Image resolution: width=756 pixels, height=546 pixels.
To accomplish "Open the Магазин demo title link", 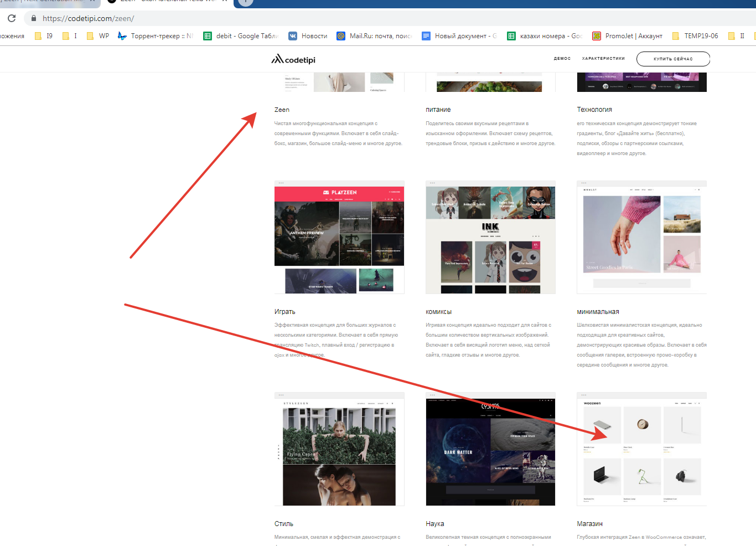I will coord(589,524).
